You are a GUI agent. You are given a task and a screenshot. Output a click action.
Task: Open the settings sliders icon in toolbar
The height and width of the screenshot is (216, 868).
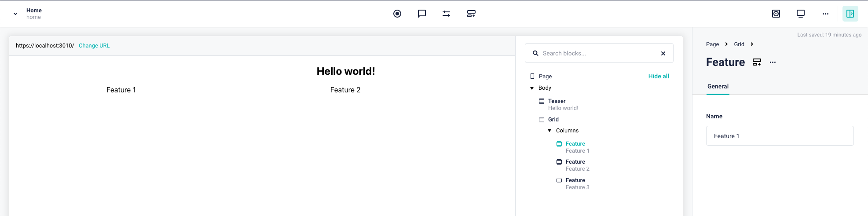pyautogui.click(x=447, y=14)
